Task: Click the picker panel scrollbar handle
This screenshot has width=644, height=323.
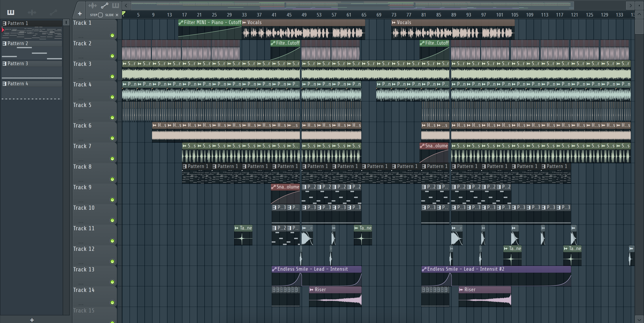Action: tap(66, 23)
